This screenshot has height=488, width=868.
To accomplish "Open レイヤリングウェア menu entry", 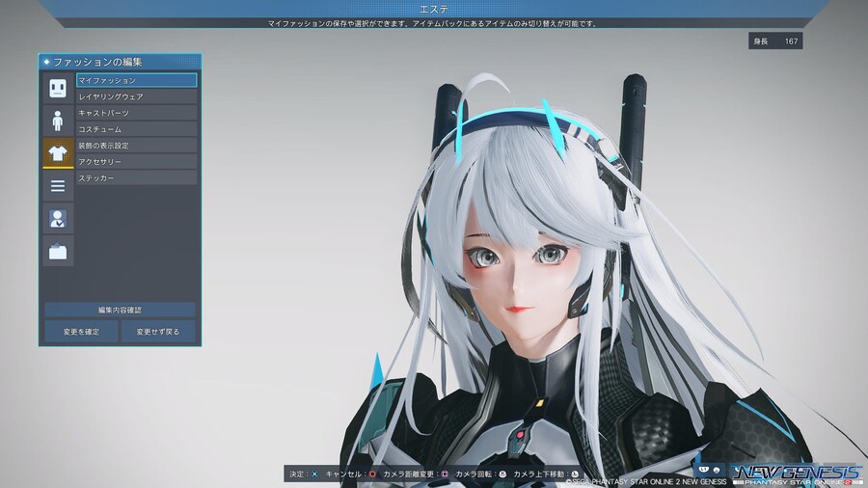I will point(136,96).
